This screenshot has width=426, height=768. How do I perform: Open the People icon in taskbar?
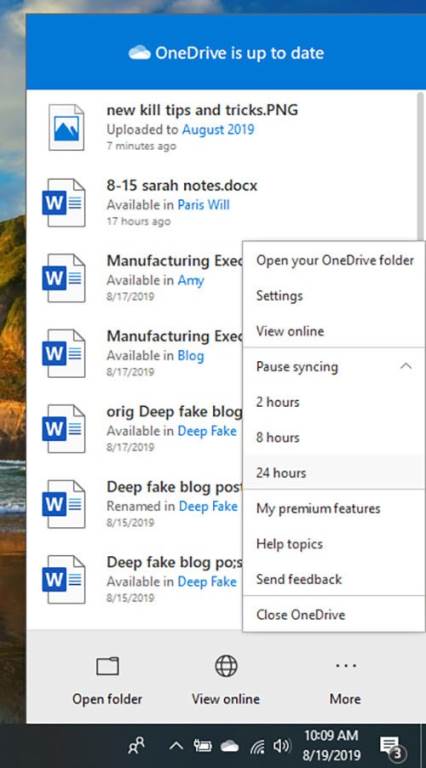[136, 746]
